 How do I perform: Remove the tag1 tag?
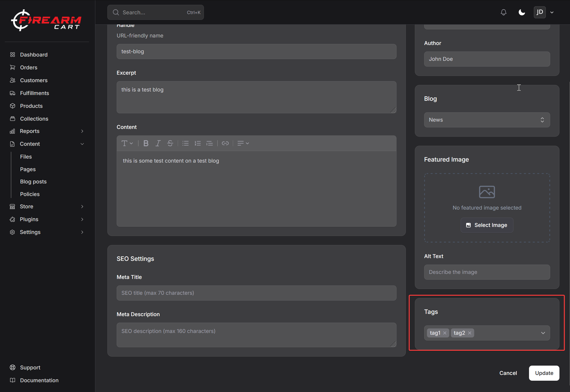[445, 333]
